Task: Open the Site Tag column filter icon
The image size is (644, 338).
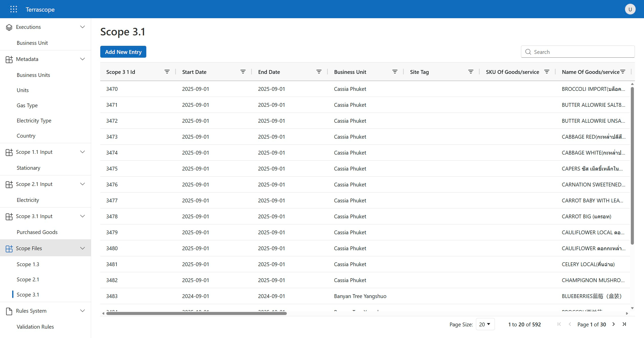Action: tap(471, 72)
